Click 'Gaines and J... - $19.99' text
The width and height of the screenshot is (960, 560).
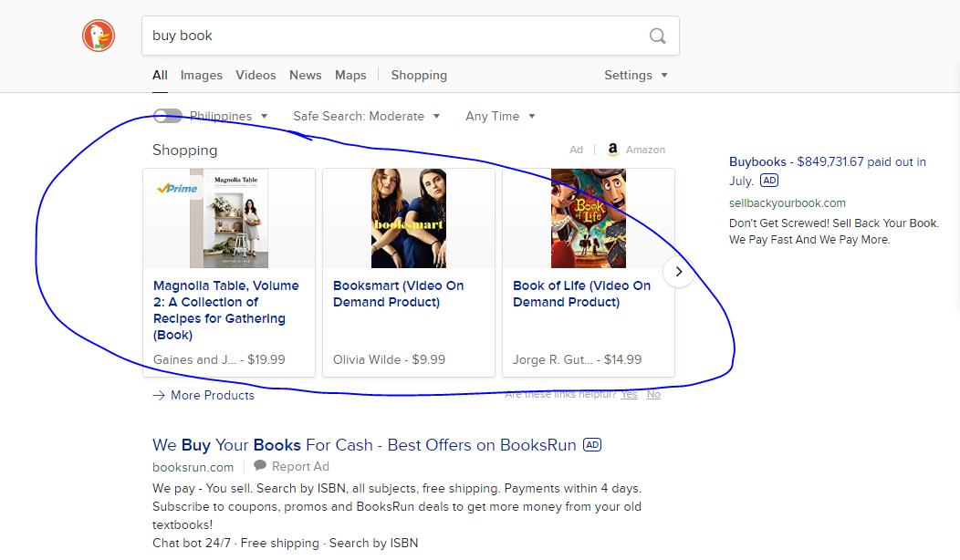(219, 360)
